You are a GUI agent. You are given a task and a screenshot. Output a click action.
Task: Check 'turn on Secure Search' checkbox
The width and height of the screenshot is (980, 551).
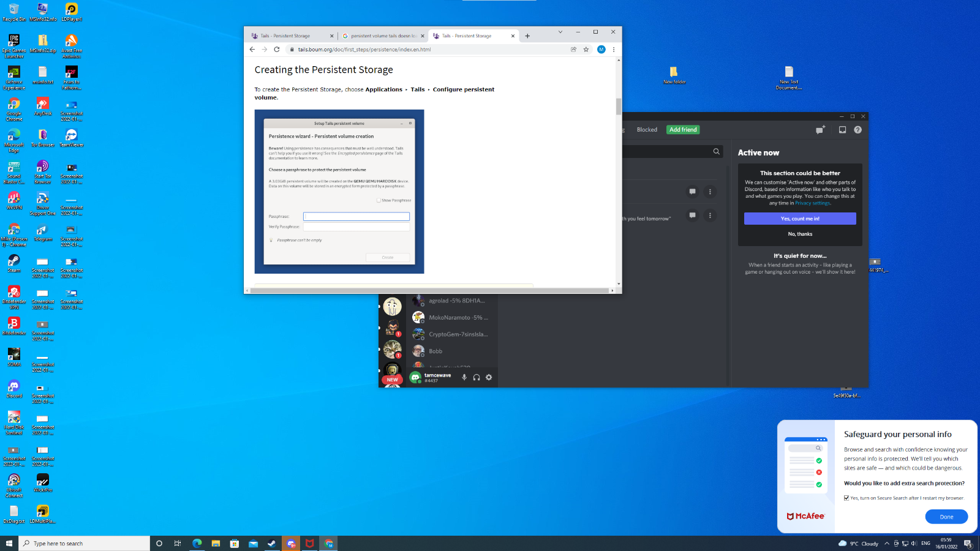click(x=846, y=498)
